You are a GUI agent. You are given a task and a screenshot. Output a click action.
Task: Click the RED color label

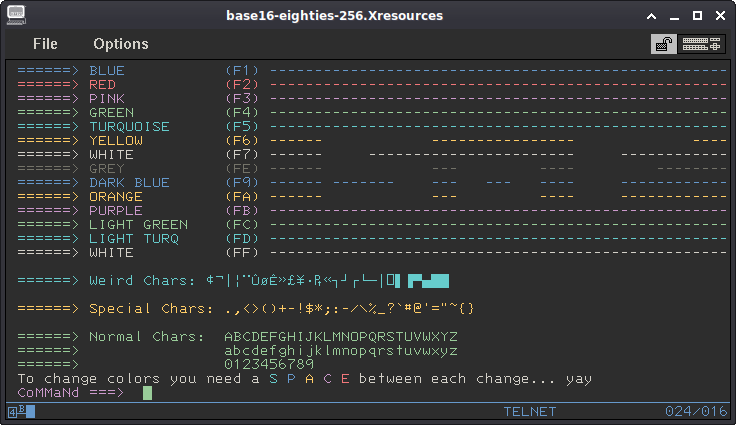click(102, 85)
